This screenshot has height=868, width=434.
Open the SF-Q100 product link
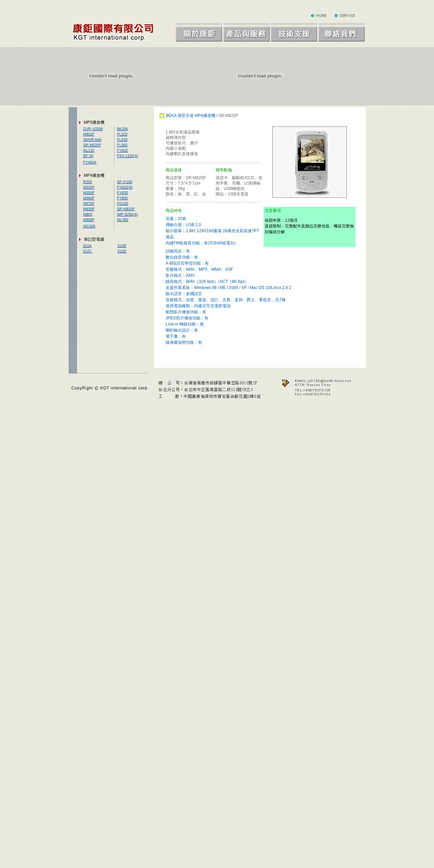(x=125, y=182)
